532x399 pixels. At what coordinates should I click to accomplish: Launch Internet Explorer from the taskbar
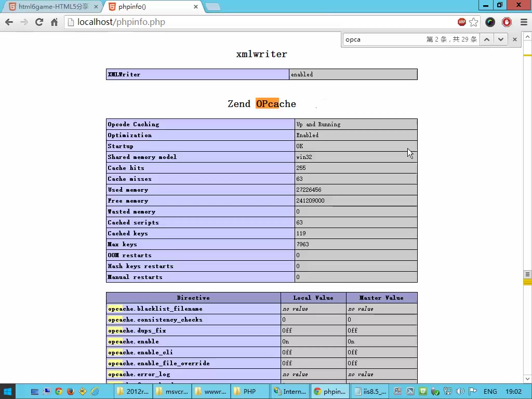pyautogui.click(x=95, y=392)
